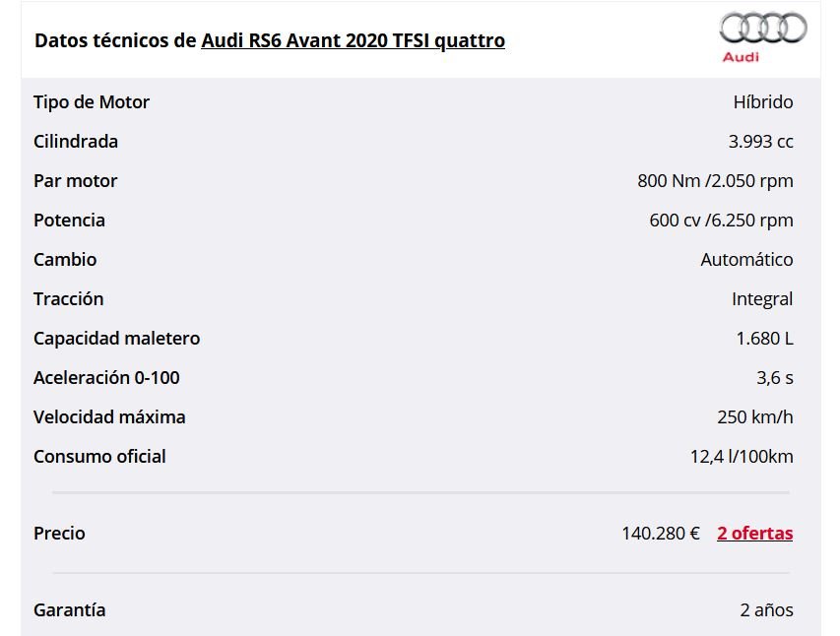840x636 pixels.
Task: Open the 2 ofertas link
Action: click(x=755, y=534)
